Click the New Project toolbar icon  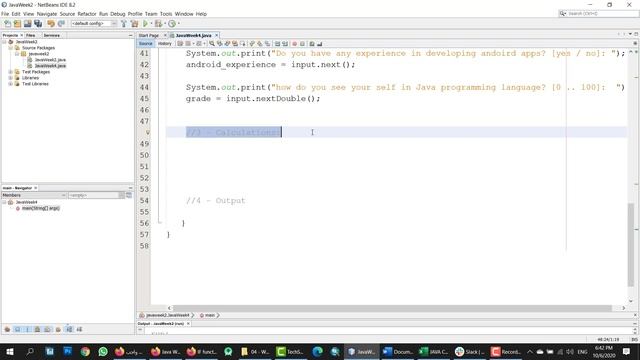[18, 24]
